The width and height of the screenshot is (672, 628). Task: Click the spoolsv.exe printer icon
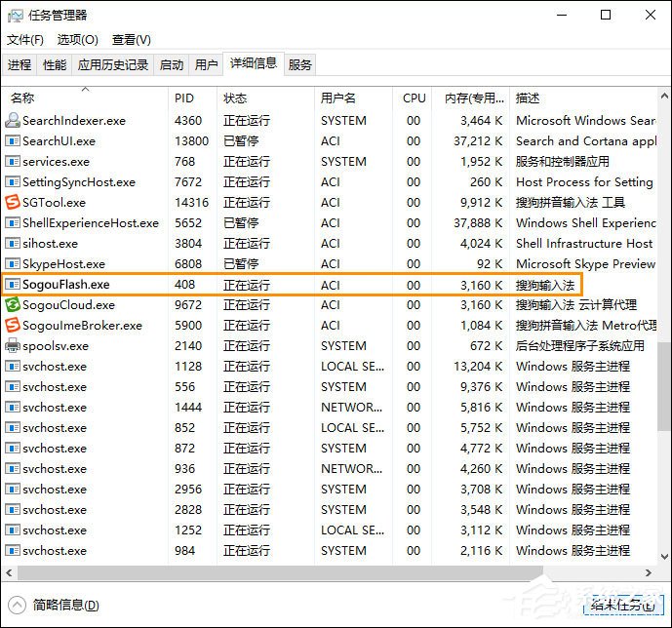(x=13, y=346)
